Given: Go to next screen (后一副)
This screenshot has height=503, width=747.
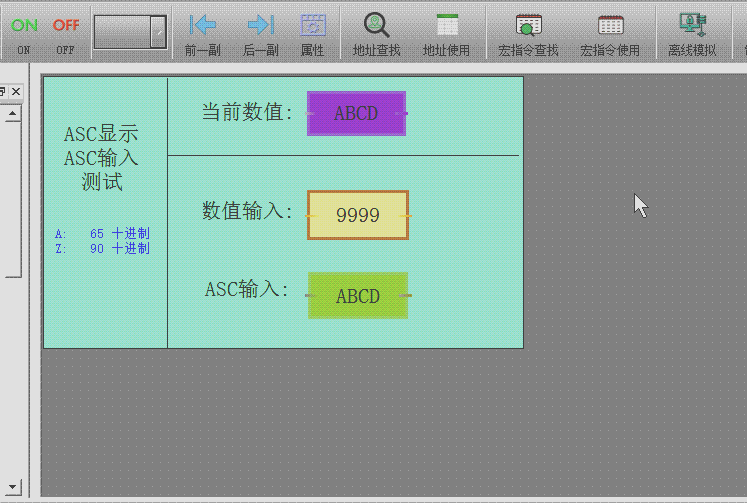Looking at the screenshot, I should click(x=260, y=32).
